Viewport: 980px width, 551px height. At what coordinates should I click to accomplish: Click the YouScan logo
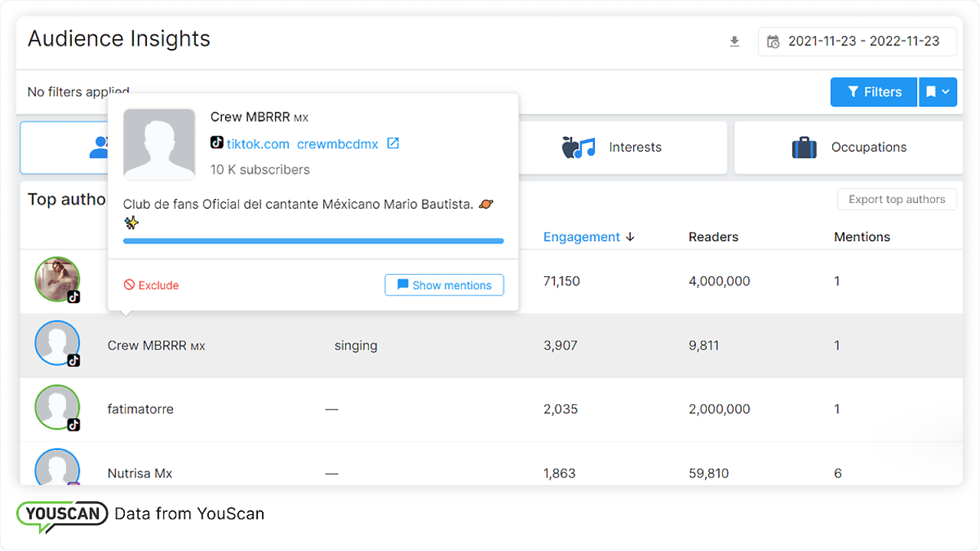62,514
